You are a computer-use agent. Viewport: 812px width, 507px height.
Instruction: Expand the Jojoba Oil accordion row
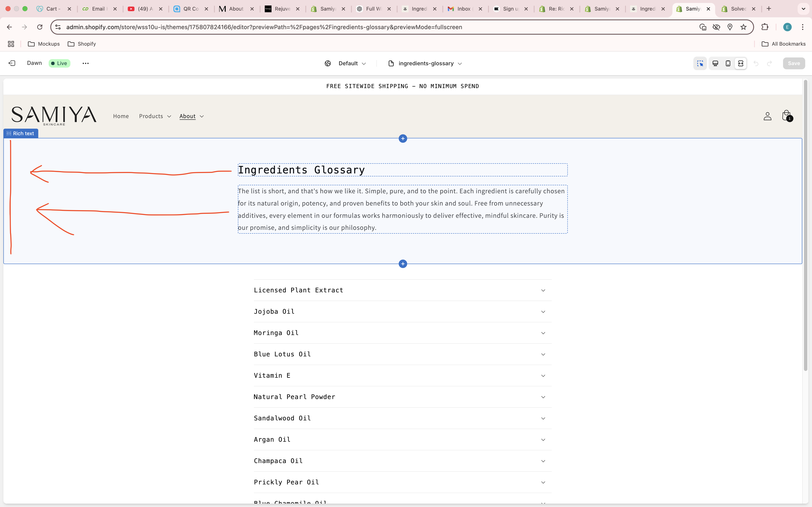point(402,312)
